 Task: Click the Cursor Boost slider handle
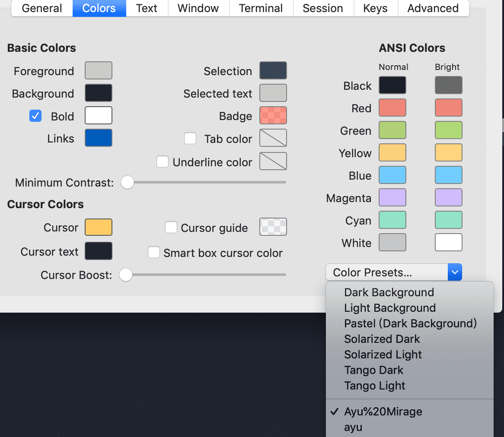point(126,275)
